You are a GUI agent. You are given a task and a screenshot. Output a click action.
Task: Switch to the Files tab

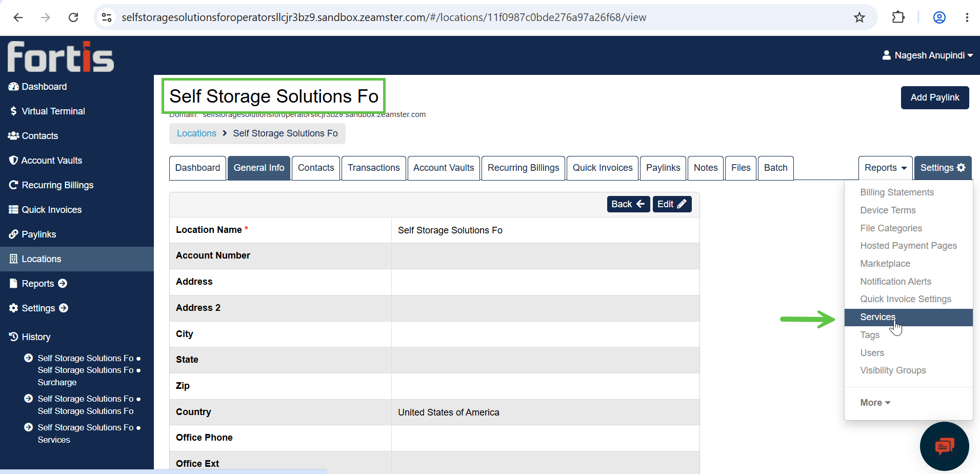(x=741, y=168)
